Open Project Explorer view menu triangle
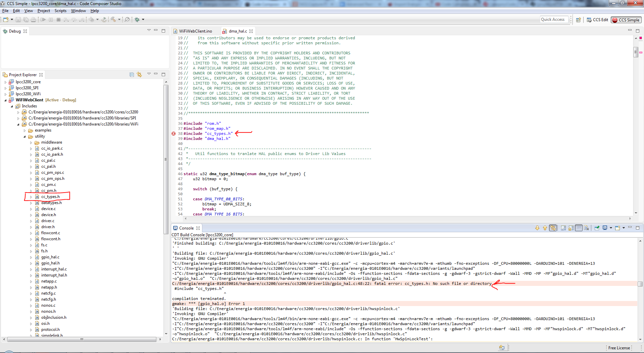This screenshot has width=644, height=353. coord(149,74)
